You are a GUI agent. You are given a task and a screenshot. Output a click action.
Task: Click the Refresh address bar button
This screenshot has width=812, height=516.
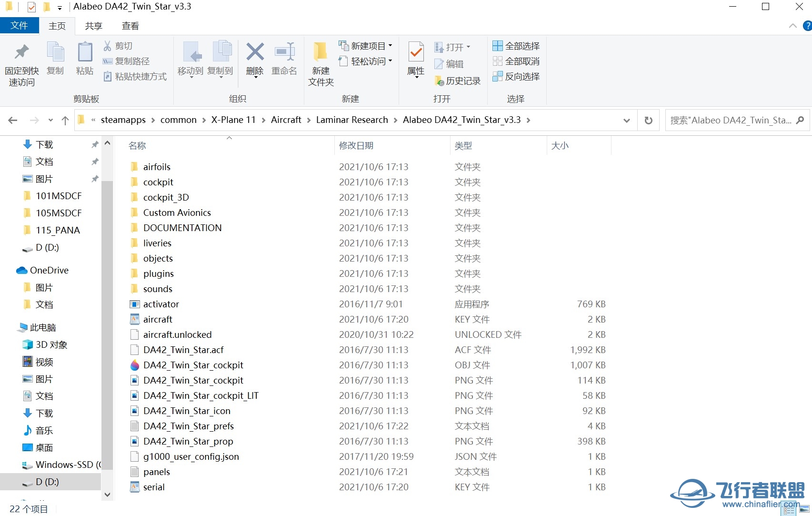point(648,120)
